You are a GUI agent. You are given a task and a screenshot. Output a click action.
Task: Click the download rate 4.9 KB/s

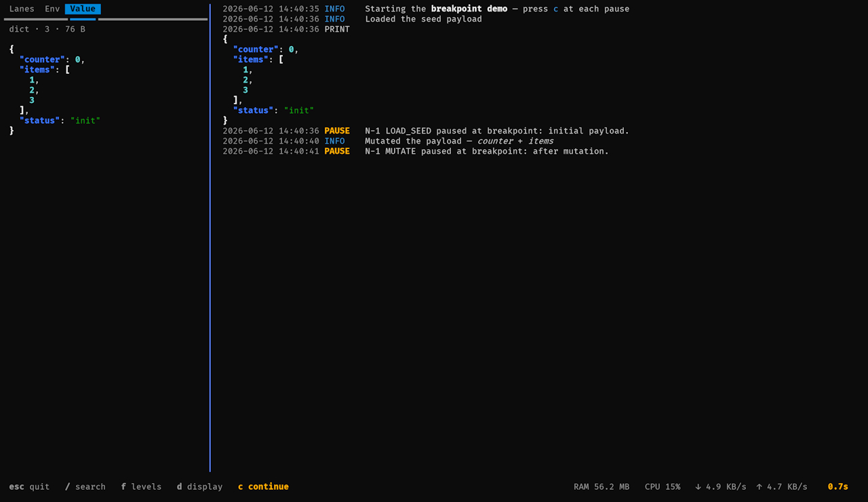720,486
